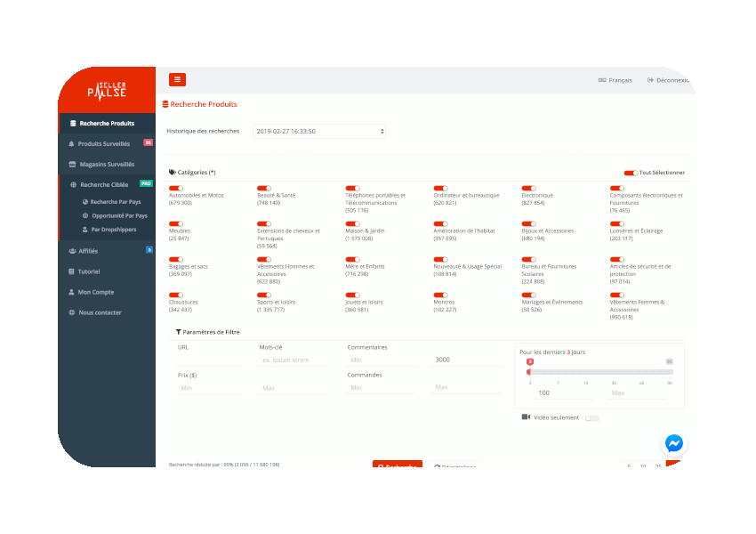Screen dimensions: 756x534
Task: Click the bell icon beside Produits Surveillés
Action: pos(71,144)
